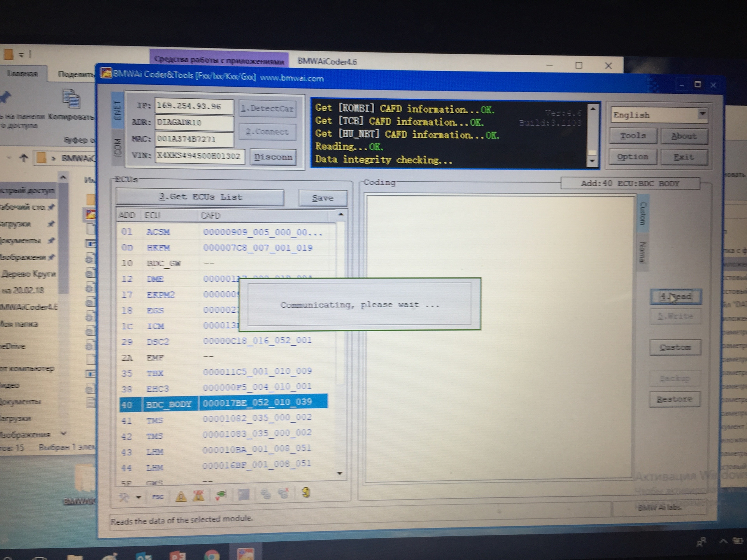Click the gray coins icon with red X

284,493
